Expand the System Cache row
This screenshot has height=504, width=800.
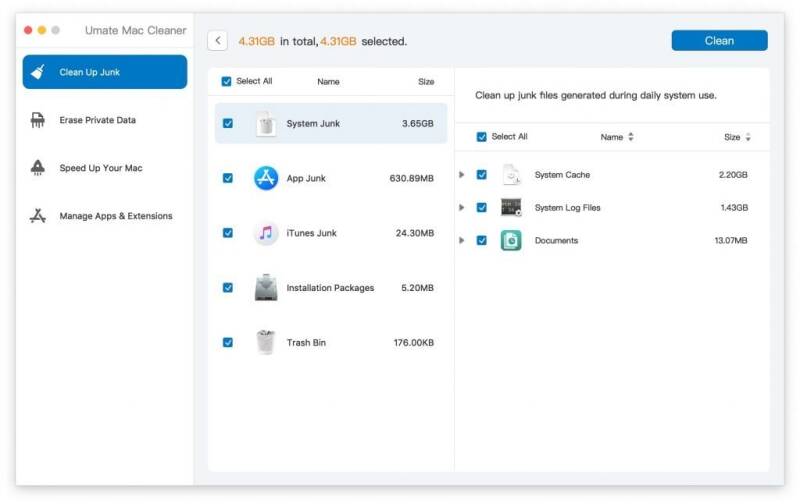tap(462, 175)
